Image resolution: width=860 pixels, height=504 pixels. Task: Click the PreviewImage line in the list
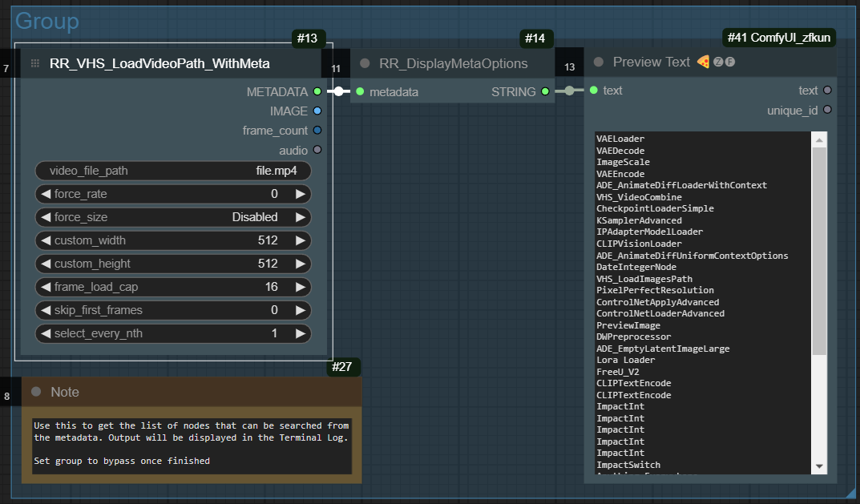(628, 325)
